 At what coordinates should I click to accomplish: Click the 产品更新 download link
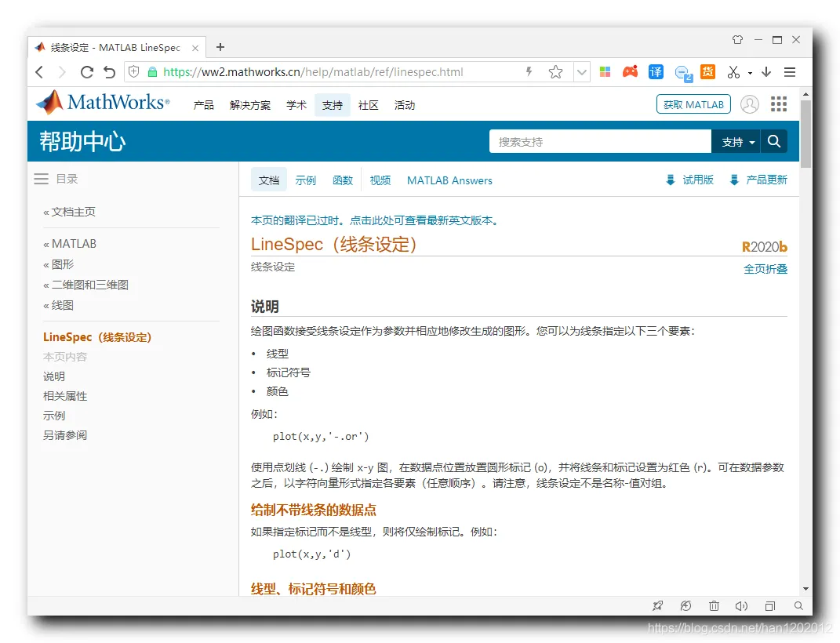point(758,180)
